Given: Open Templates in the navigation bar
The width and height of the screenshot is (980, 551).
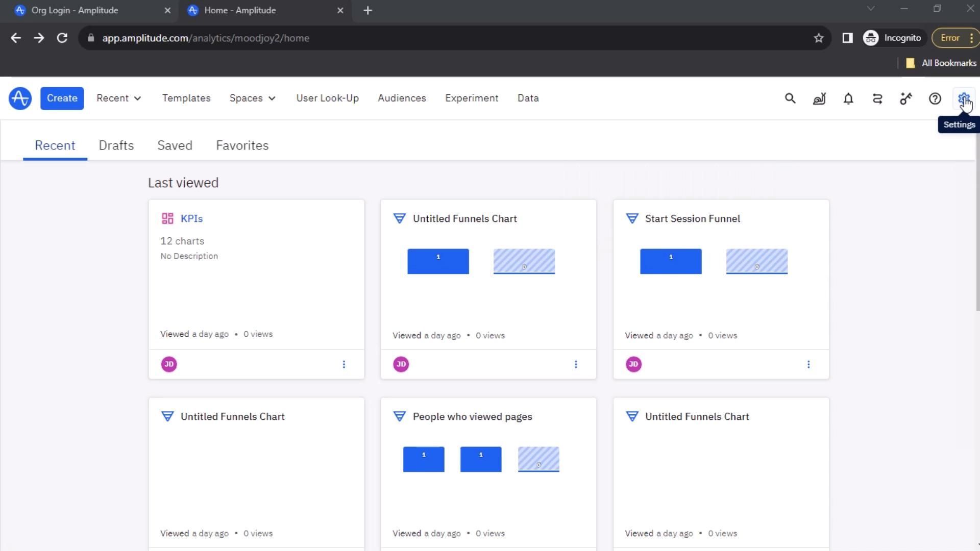Looking at the screenshot, I should pos(186,98).
